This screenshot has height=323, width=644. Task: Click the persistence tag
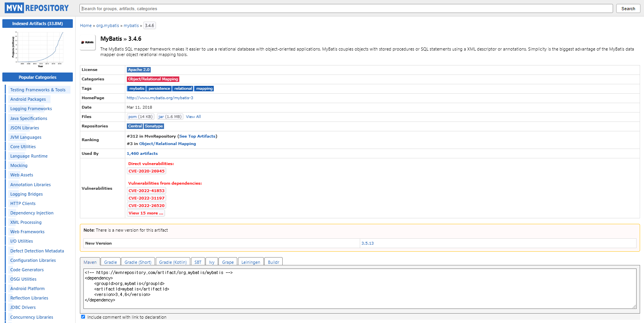coord(159,89)
